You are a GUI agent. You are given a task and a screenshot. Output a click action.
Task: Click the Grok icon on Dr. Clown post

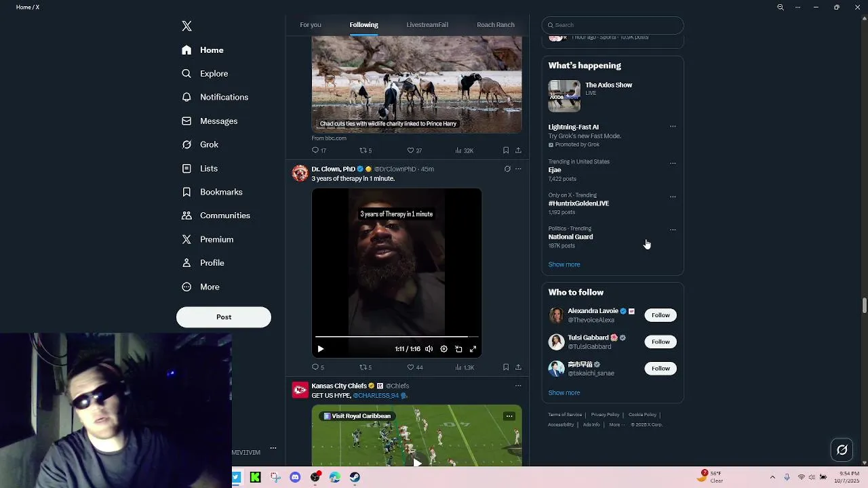coord(507,169)
